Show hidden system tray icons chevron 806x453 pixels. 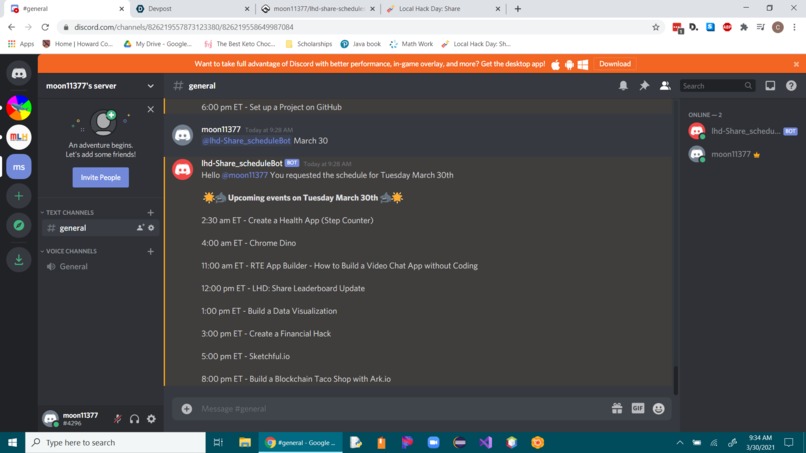(x=680, y=443)
